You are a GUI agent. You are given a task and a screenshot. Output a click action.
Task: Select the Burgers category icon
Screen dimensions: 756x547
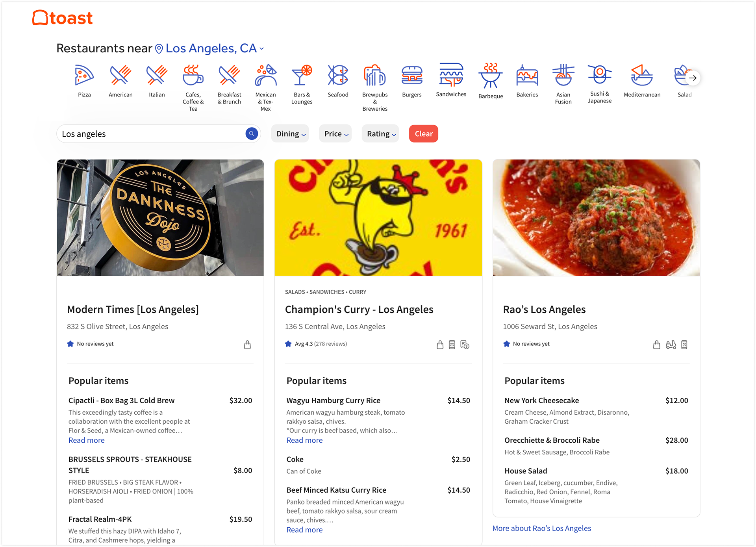(x=412, y=75)
